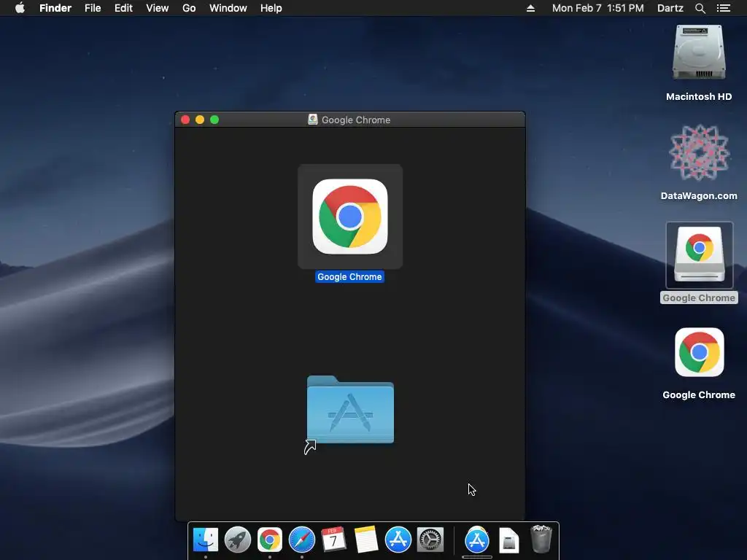Screen dimensions: 747x560
Task: Open the Trash in the Dock
Action: tap(541, 539)
